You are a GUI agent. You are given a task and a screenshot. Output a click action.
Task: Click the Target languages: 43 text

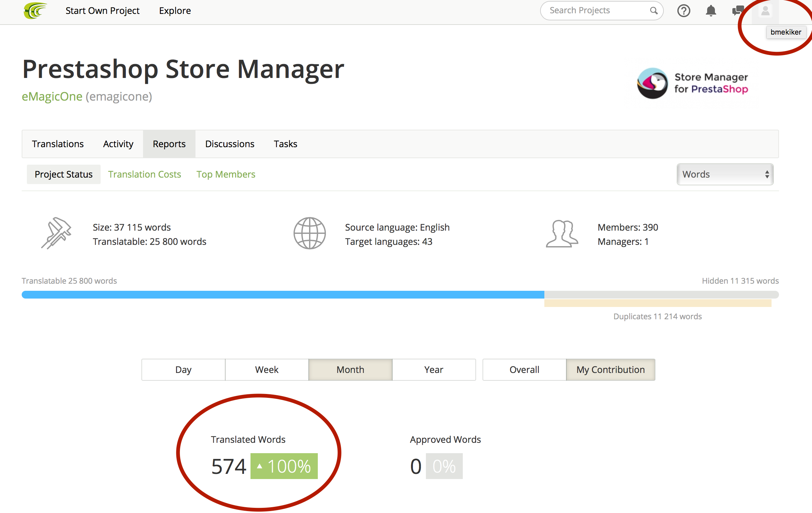(x=388, y=242)
